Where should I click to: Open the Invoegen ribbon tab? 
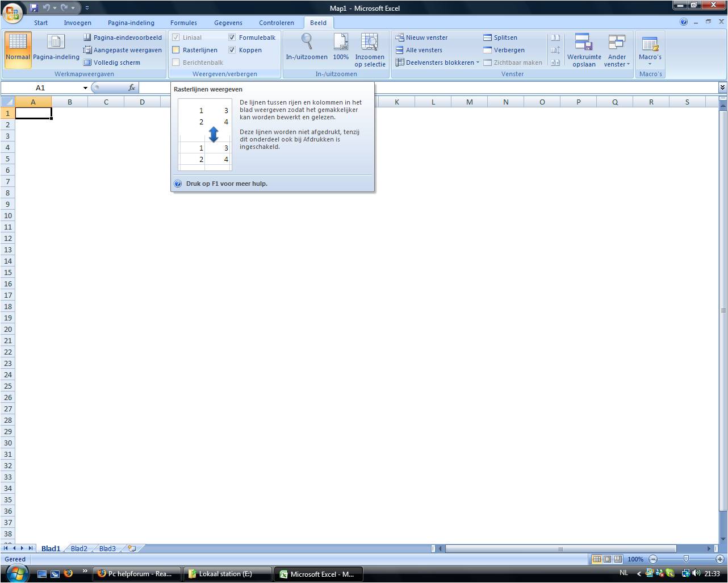78,23
